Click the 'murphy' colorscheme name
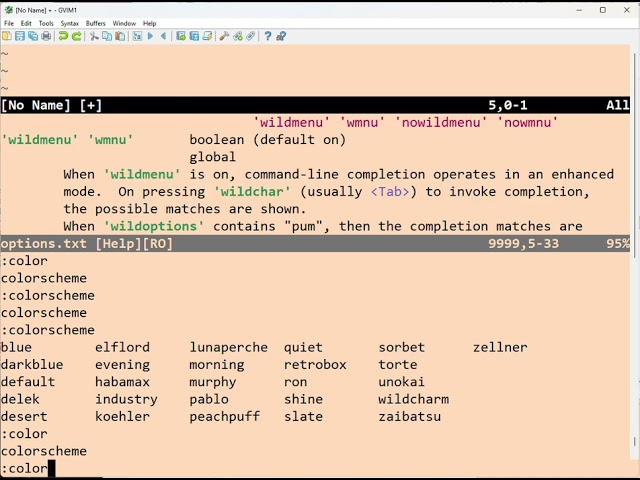Image resolution: width=640 pixels, height=480 pixels. pyautogui.click(x=213, y=382)
